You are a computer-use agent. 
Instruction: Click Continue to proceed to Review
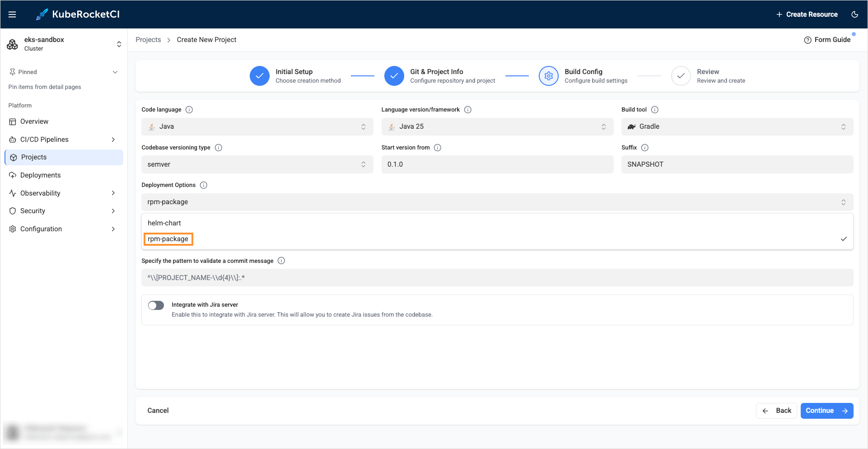(x=827, y=411)
